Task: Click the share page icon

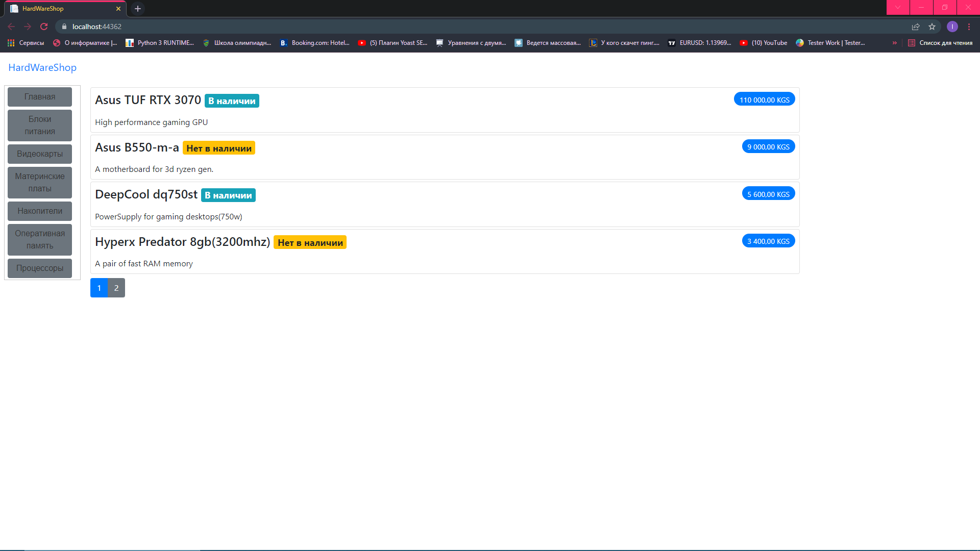Action: (x=916, y=27)
